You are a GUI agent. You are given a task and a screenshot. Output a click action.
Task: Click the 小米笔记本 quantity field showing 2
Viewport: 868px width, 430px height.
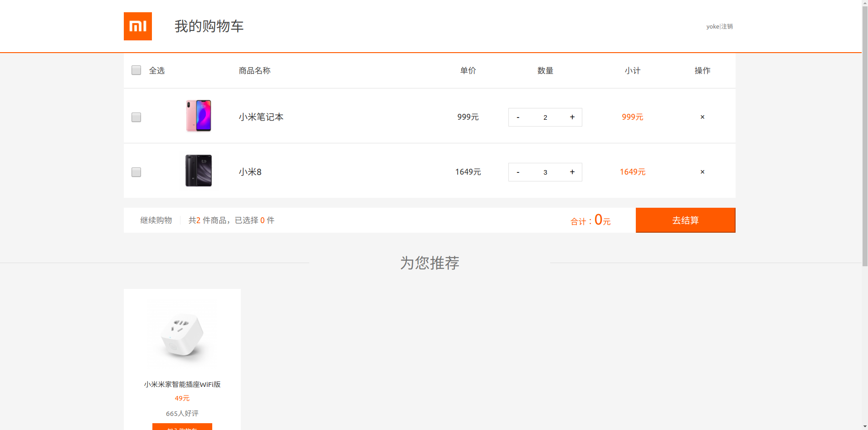(545, 117)
